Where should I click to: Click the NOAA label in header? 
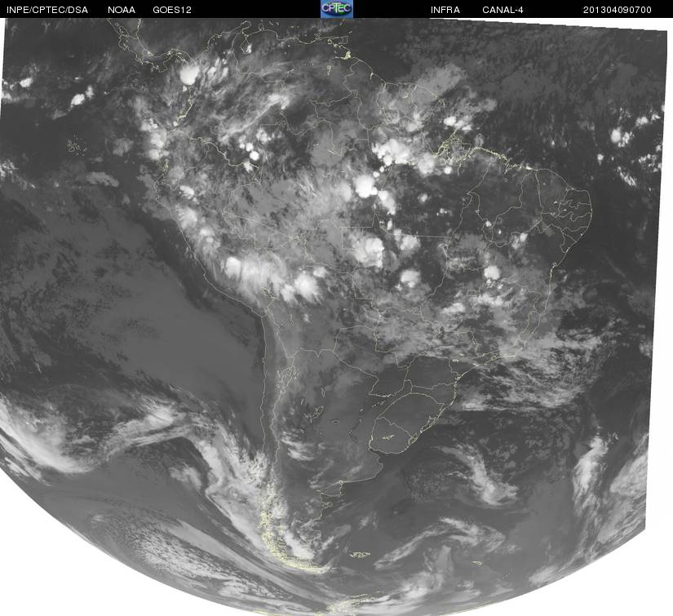pos(122,10)
